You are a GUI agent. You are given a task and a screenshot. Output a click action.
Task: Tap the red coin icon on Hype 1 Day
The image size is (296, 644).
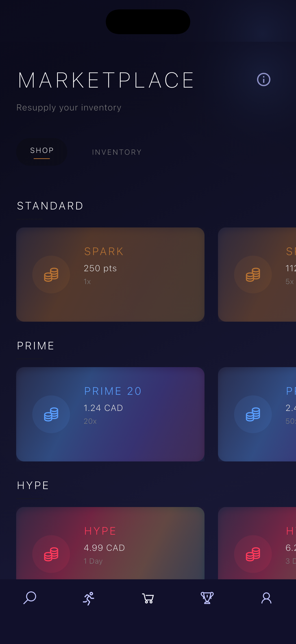tap(51, 554)
